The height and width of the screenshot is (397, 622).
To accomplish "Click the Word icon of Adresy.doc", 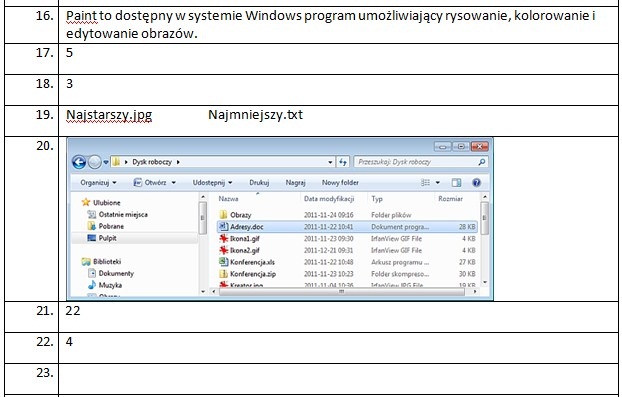I will (x=224, y=226).
